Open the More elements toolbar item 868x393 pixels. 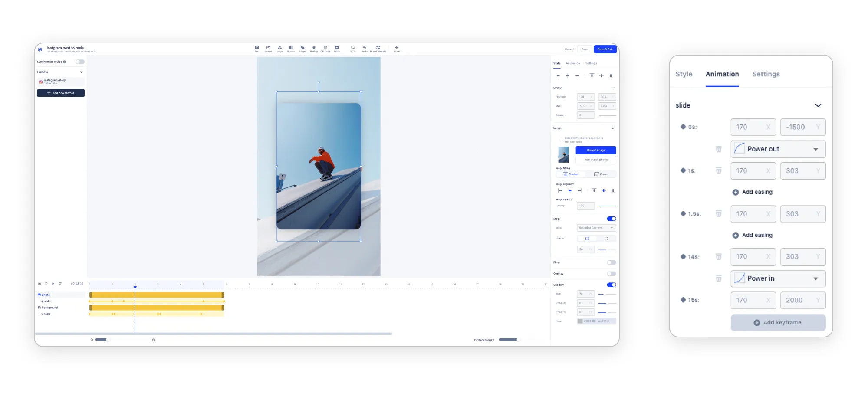tap(337, 49)
